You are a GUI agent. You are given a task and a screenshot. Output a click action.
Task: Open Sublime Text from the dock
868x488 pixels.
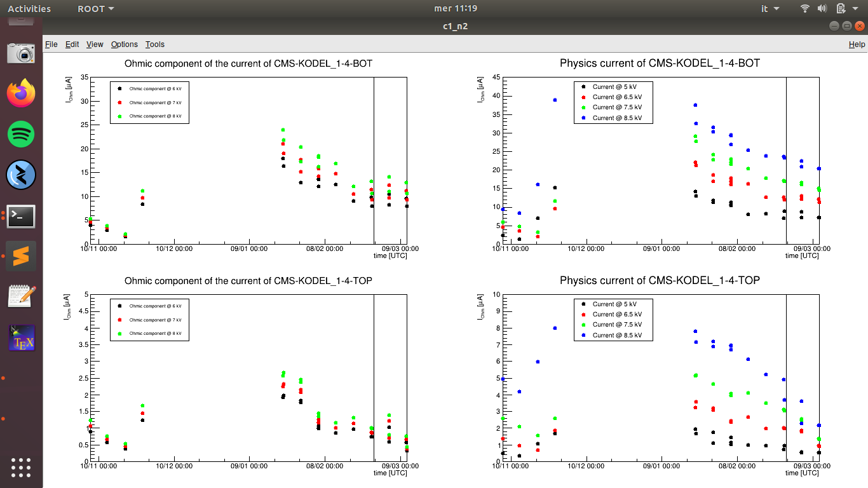point(21,257)
